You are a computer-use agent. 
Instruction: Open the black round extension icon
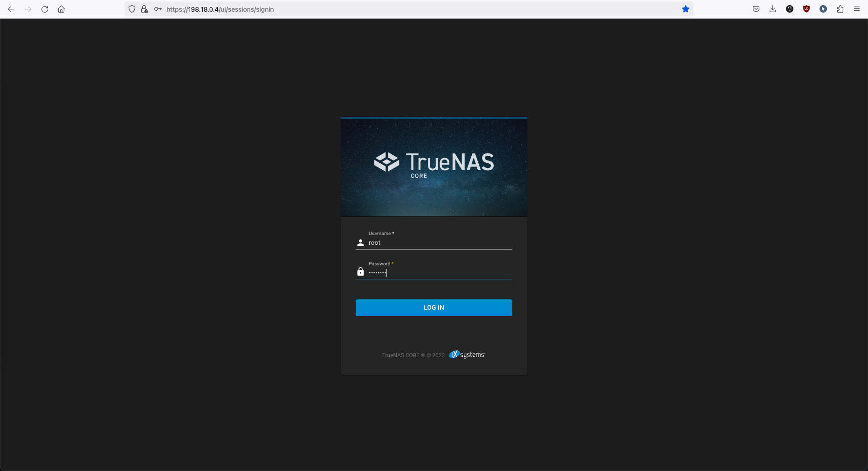790,9
